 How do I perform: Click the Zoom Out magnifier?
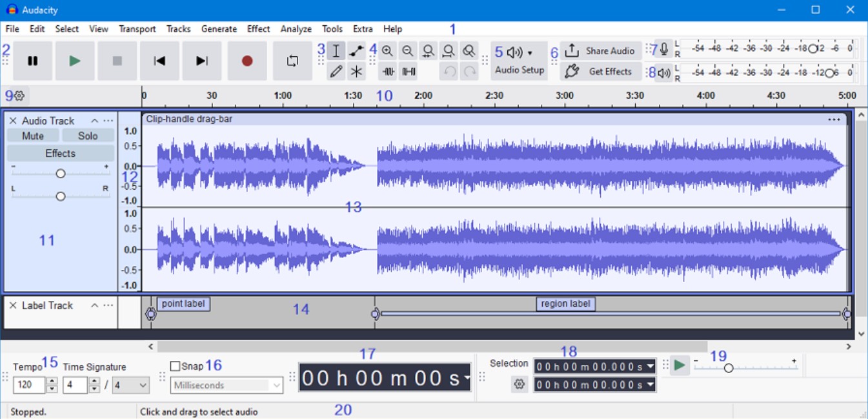[x=408, y=51]
